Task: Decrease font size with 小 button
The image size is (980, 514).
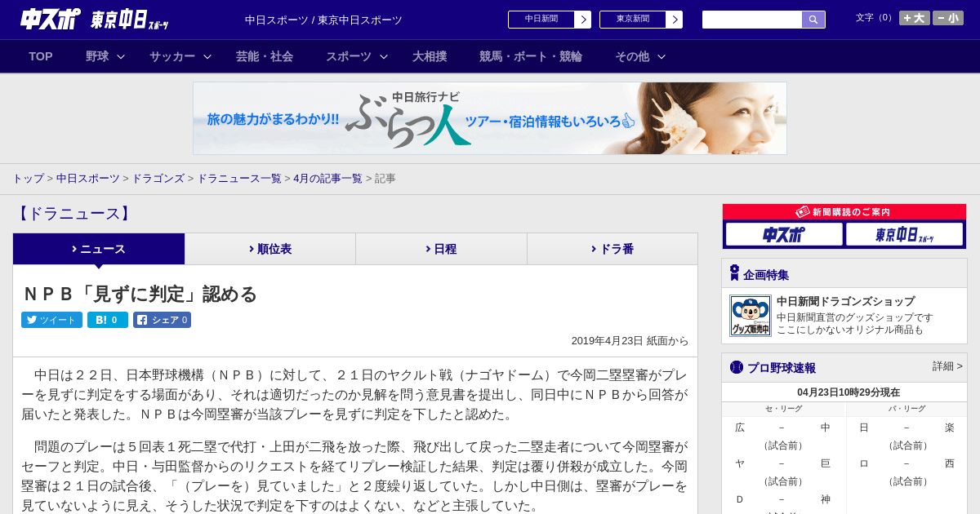Action: click(x=948, y=18)
